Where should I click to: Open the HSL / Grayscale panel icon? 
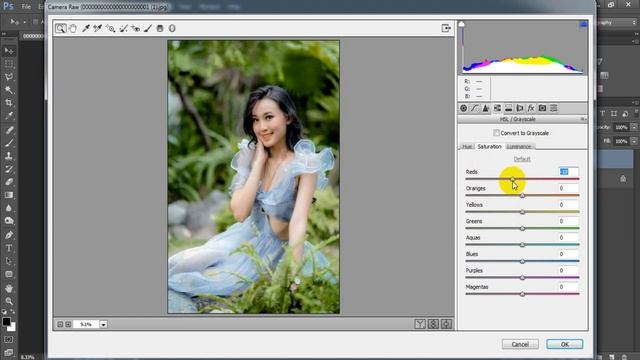click(497, 108)
